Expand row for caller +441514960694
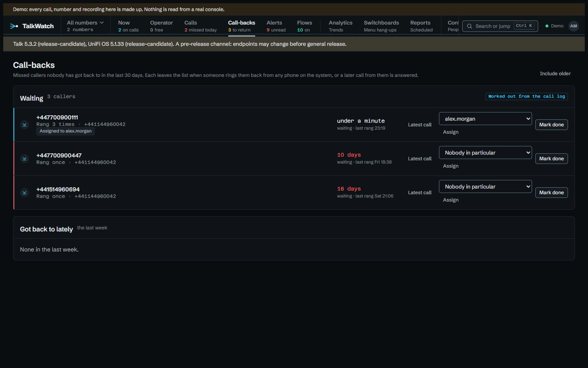Image resolution: width=588 pixels, height=368 pixels. tap(24, 193)
